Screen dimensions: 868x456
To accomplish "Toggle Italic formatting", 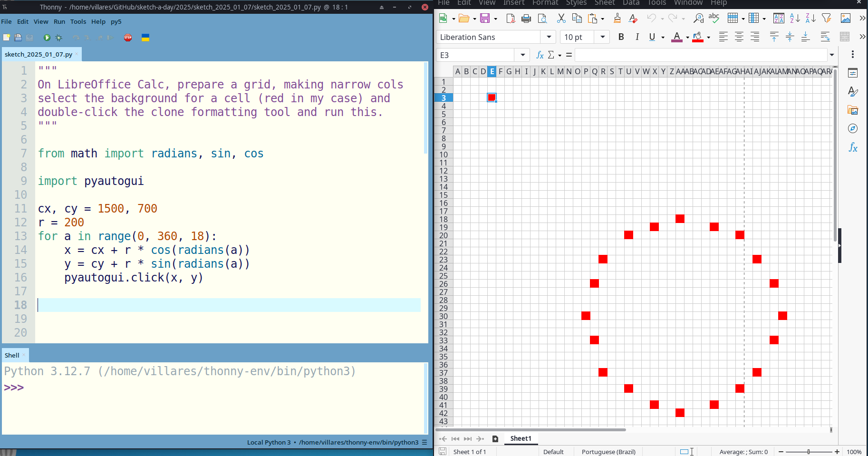I will click(637, 37).
